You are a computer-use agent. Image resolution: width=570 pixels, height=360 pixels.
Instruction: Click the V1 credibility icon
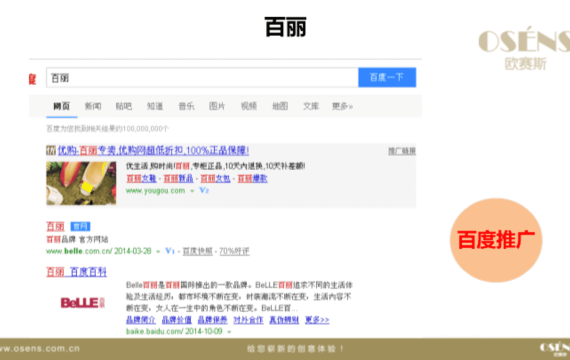170,251
